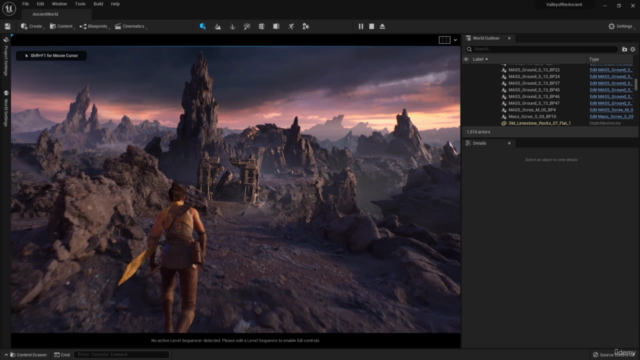Select MASS_Ground_S_13_BP47 in the outliner

pyautogui.click(x=534, y=103)
